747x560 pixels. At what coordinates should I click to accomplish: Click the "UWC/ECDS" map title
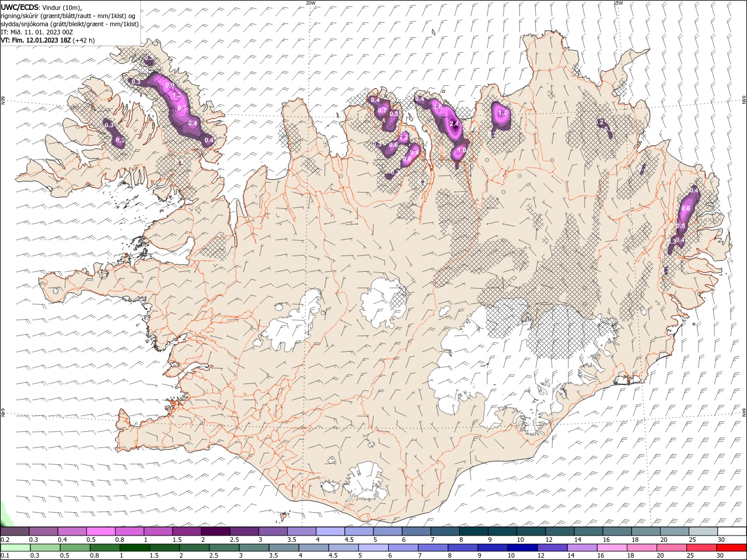[x=20, y=7]
